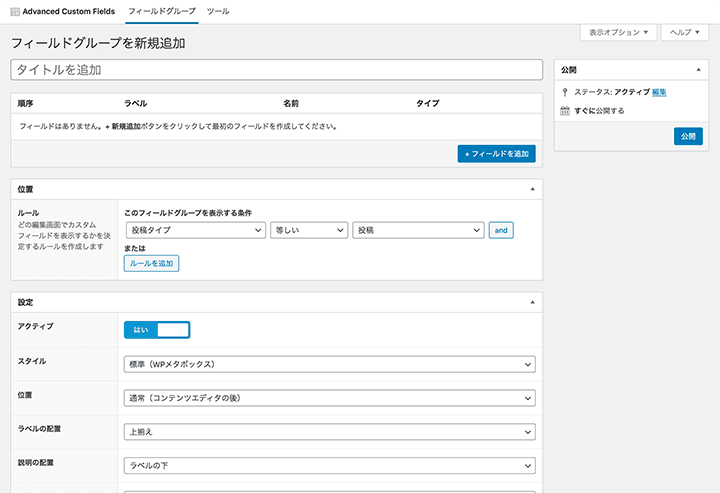Click the Advanced Custom Fields logo icon
720x493 pixels.
(x=15, y=11)
